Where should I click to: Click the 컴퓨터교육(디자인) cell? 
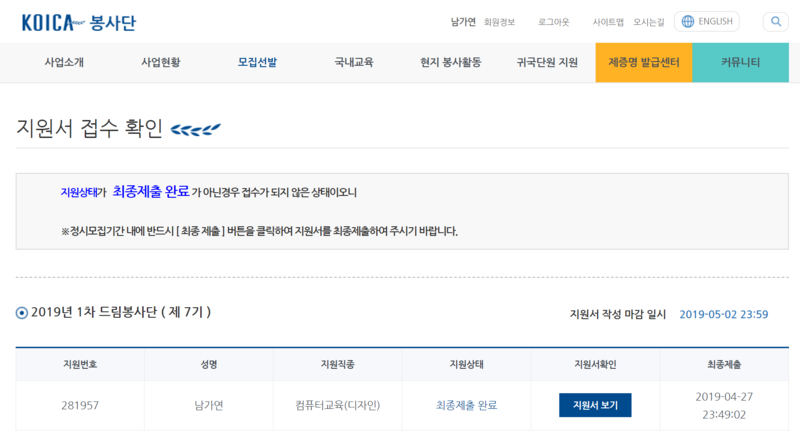337,405
